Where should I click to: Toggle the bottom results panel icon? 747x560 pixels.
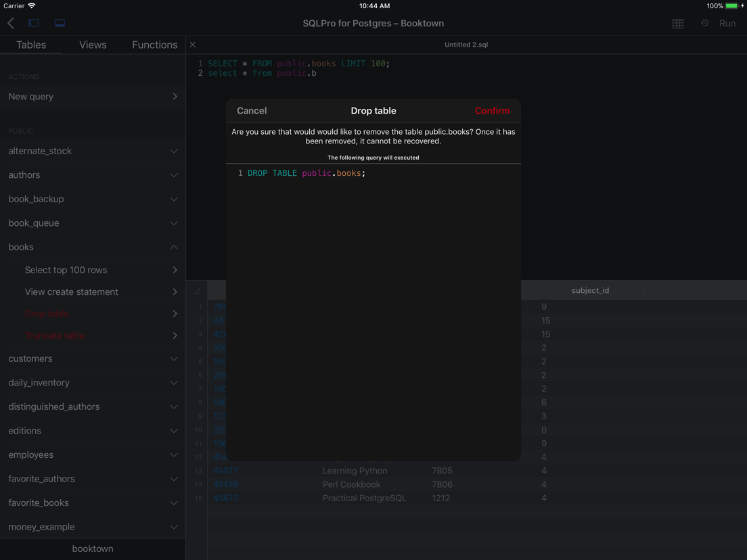tap(60, 23)
